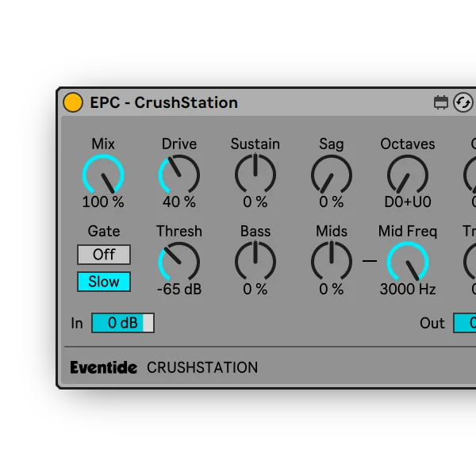
Task: Click the Bass label
Action: point(255,232)
